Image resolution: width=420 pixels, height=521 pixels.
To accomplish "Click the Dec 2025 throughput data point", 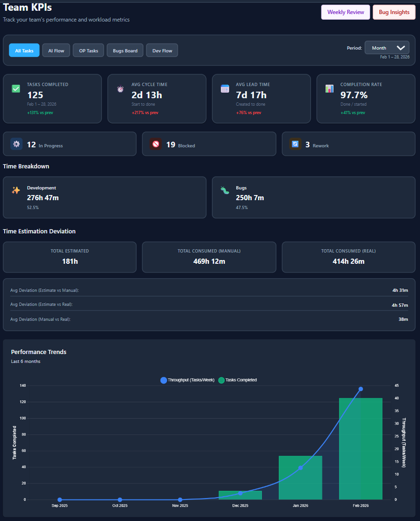I will click(x=240, y=493).
